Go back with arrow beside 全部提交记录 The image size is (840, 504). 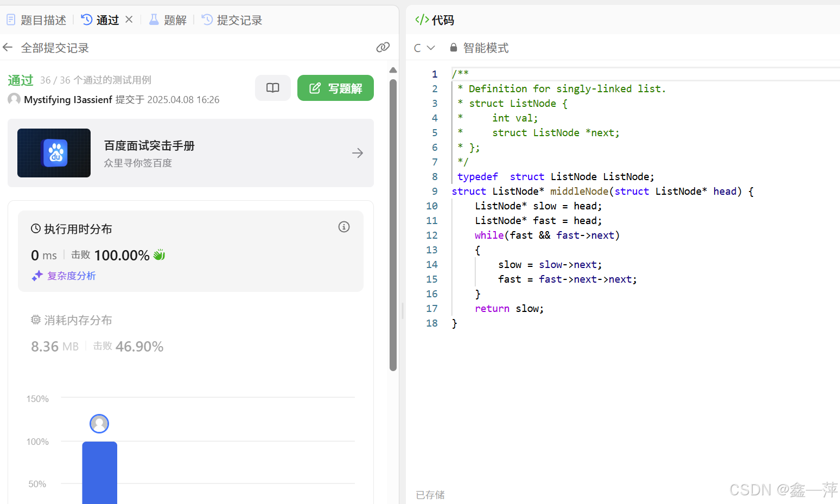pos(8,48)
